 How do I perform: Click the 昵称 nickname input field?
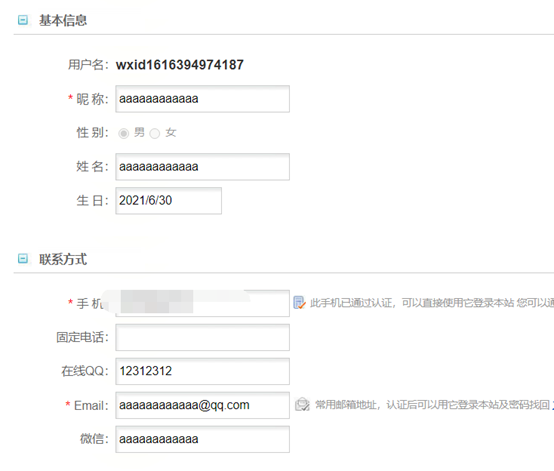click(202, 99)
